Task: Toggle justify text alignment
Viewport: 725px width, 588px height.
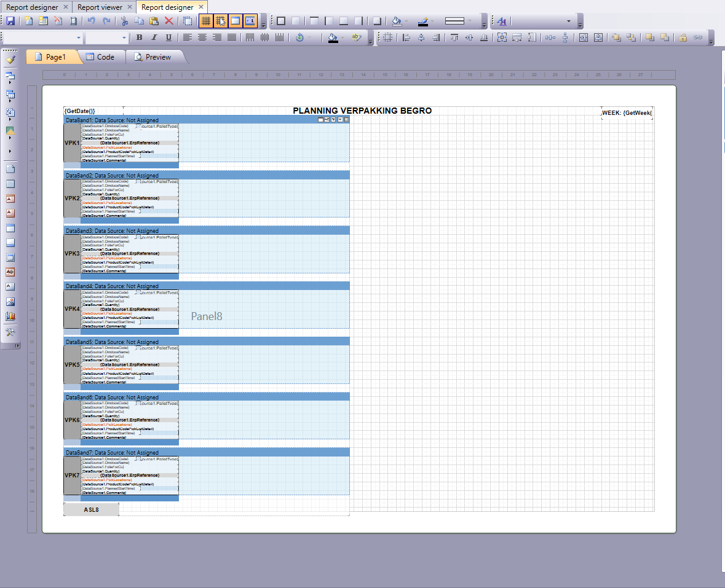Action: tap(232, 37)
